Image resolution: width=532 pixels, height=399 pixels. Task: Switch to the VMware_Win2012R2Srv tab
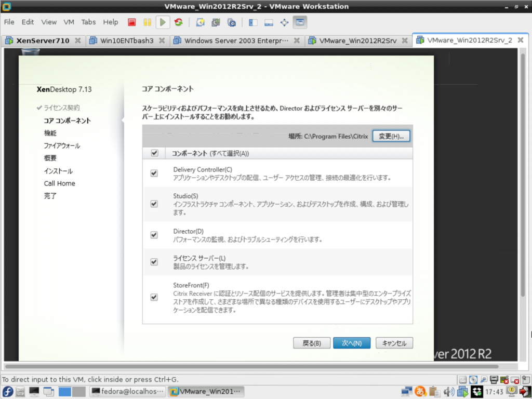pos(357,41)
